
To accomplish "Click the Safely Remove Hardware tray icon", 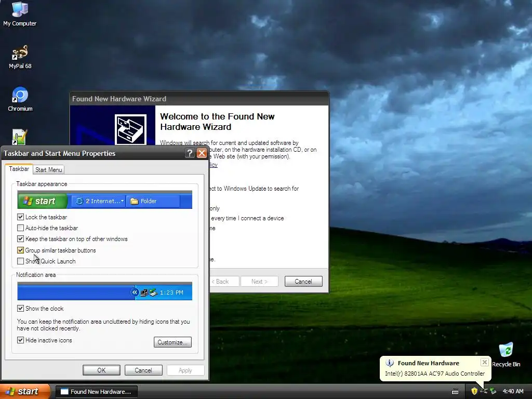I will (x=493, y=391).
